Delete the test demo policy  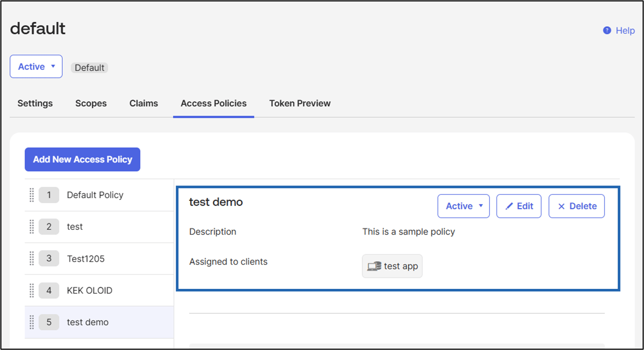[576, 206]
